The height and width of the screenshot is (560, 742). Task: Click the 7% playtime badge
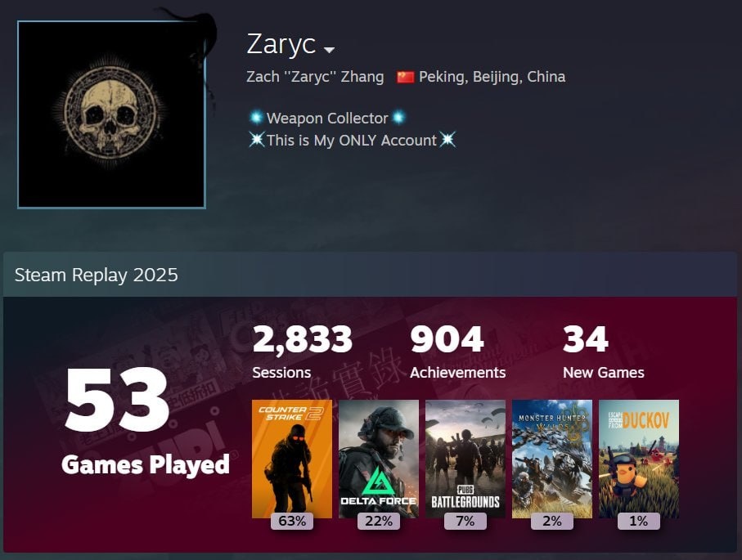click(x=465, y=522)
